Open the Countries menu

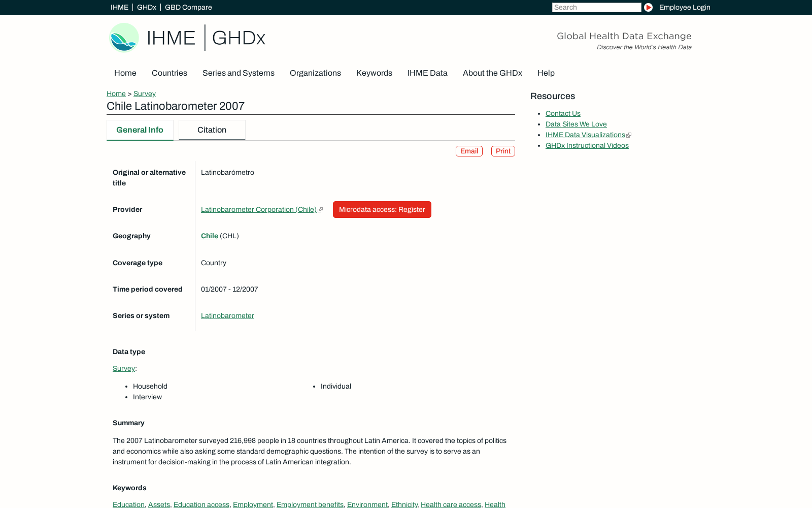pos(170,73)
